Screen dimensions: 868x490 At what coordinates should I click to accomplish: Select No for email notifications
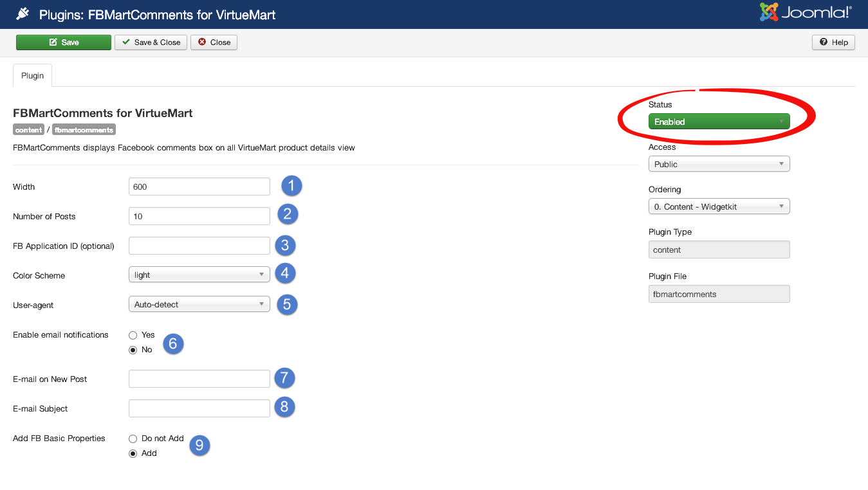[x=133, y=350]
